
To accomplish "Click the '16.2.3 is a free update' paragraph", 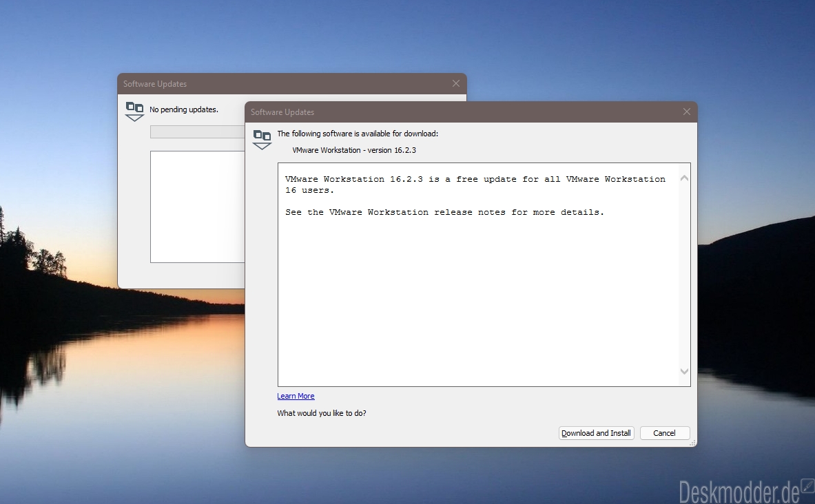I will 475,185.
